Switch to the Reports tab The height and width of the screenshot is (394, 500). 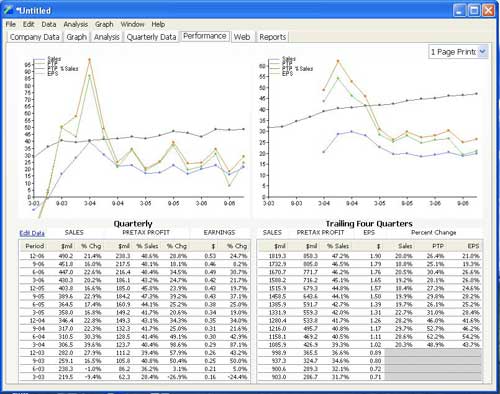pos(272,37)
